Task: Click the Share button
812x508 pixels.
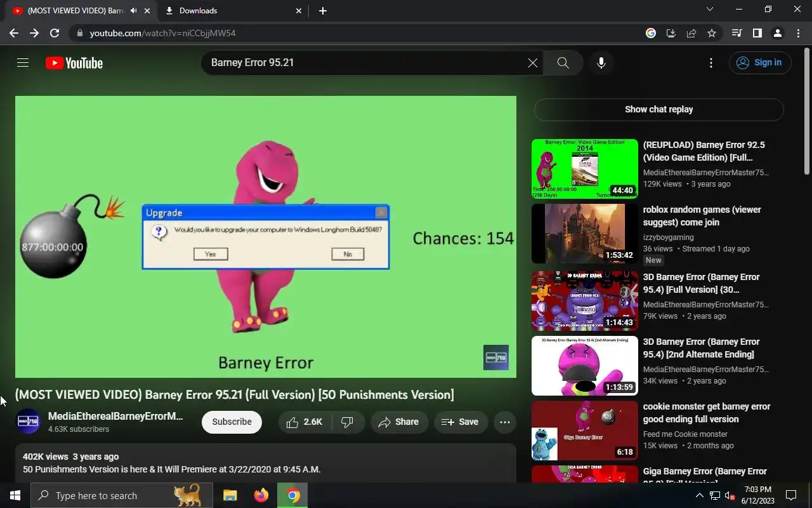Action: (399, 422)
